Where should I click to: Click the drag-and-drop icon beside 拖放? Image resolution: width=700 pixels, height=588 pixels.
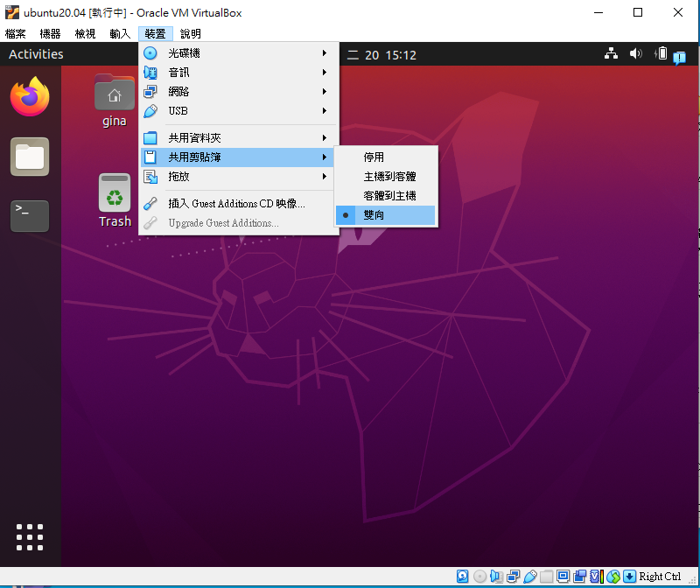(150, 177)
